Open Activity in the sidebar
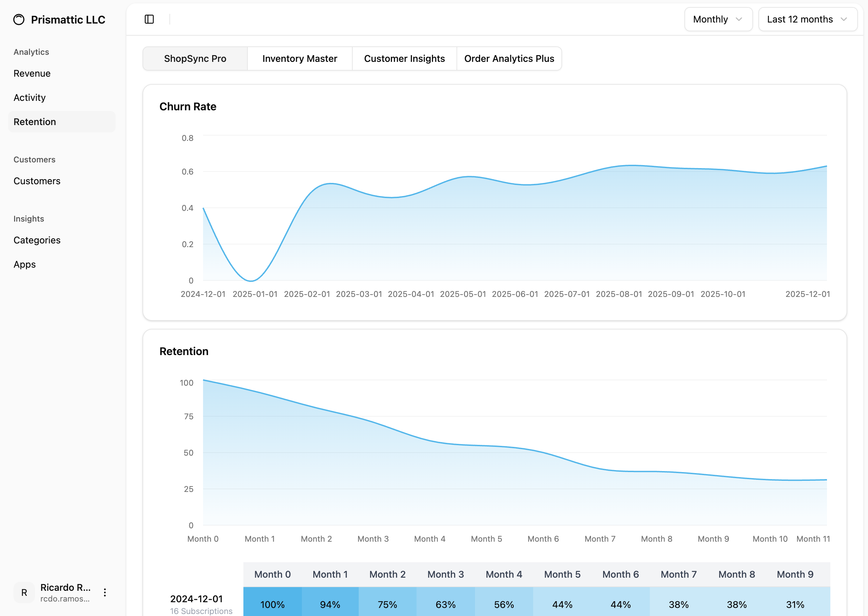 [30, 98]
